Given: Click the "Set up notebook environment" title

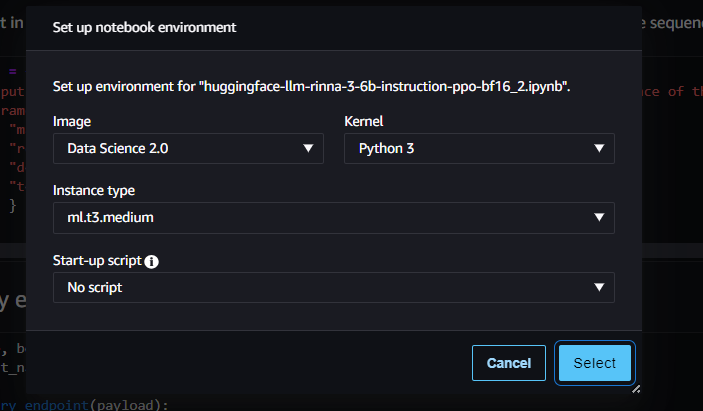Looking at the screenshot, I should (x=144, y=27).
